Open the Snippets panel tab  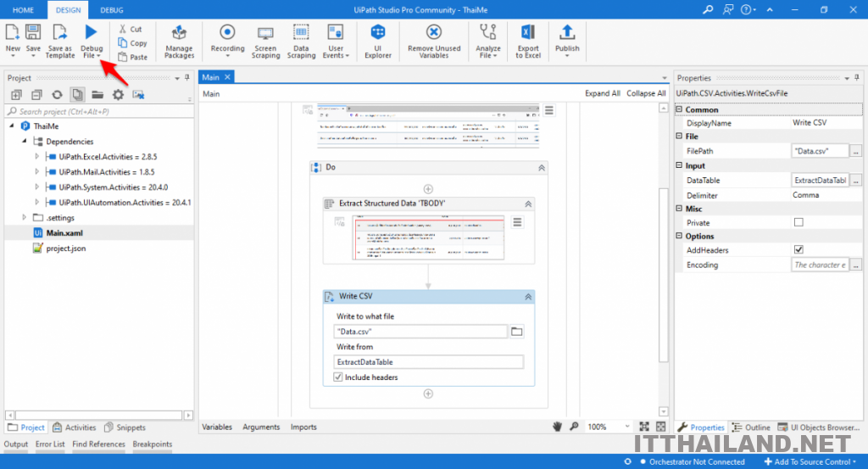(125, 427)
